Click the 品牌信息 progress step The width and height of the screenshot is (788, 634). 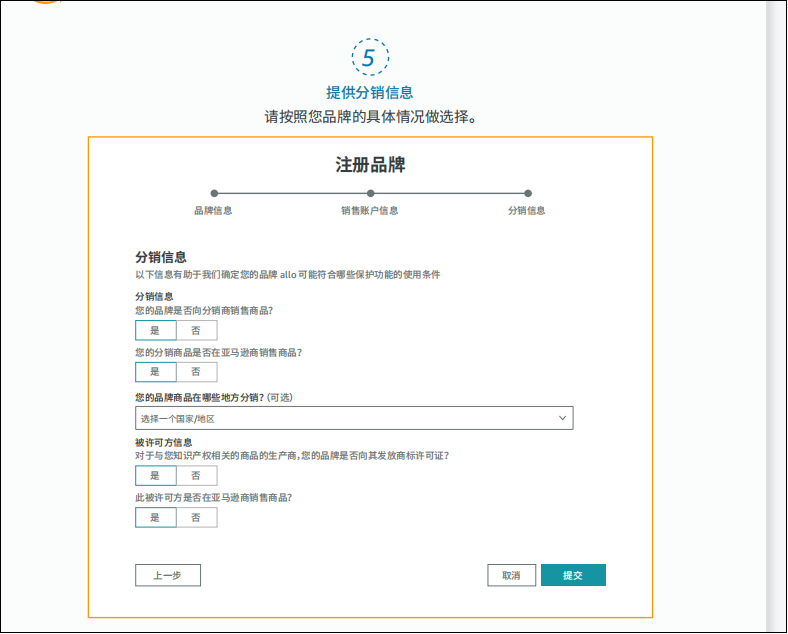214,210
